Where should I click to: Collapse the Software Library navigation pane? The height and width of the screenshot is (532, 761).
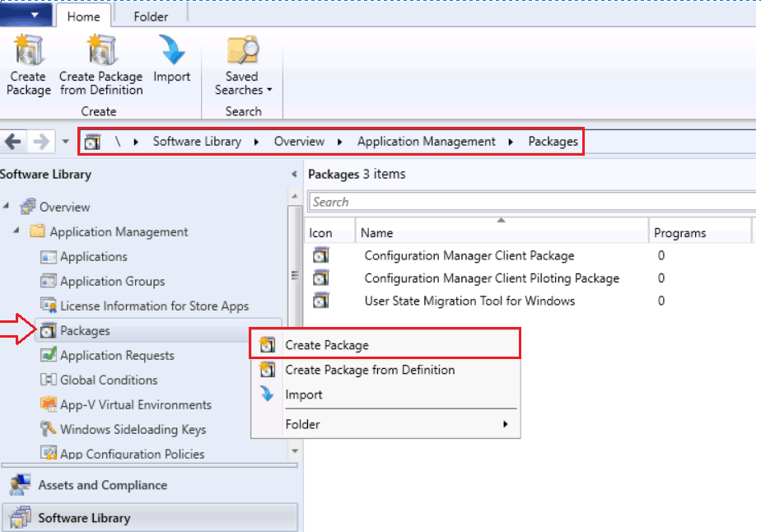tap(294, 174)
